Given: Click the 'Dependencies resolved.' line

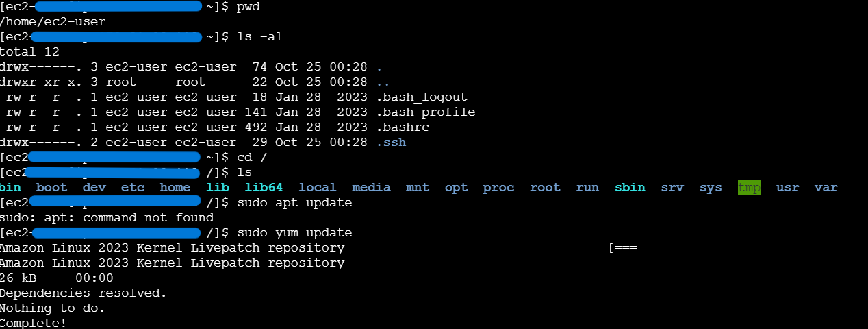Looking at the screenshot, I should 83,293.
